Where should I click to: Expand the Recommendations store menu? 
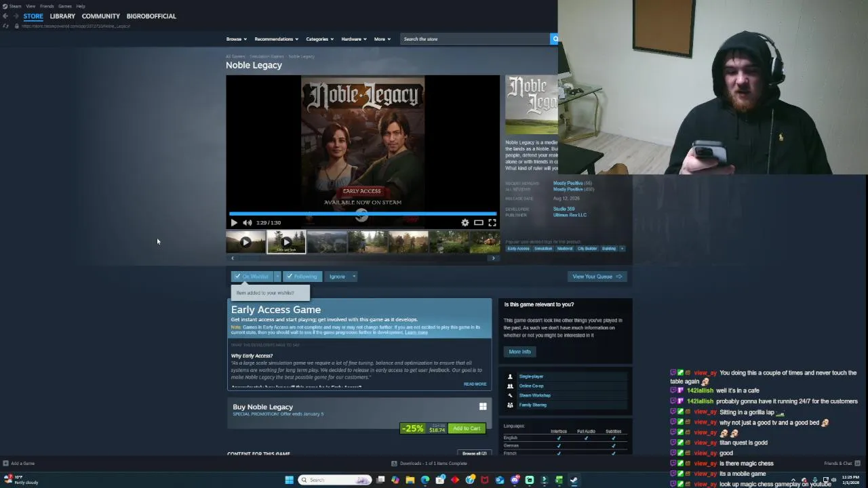tap(277, 39)
